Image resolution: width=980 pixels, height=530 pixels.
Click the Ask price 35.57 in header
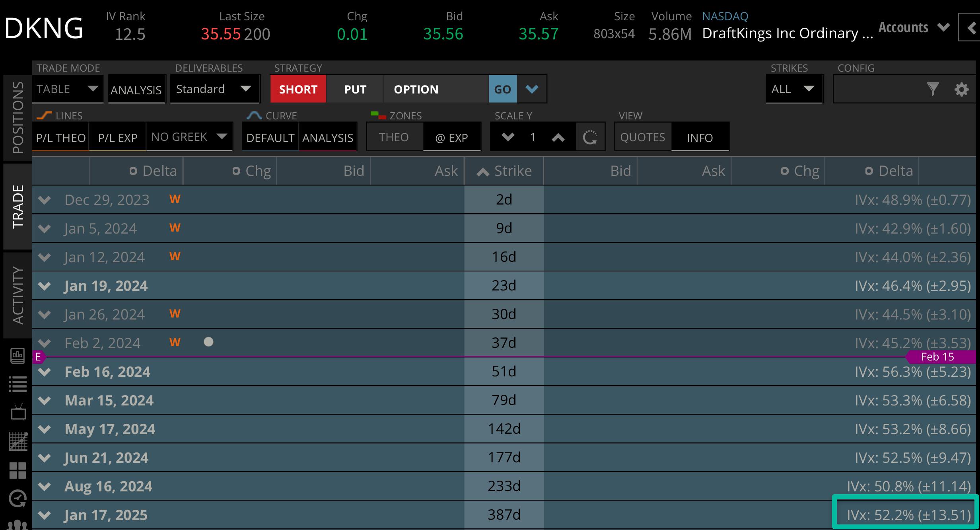coord(539,34)
